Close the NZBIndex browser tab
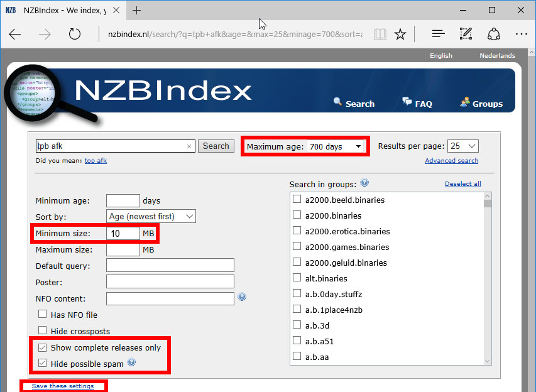This screenshot has width=536, height=392. coord(116,10)
